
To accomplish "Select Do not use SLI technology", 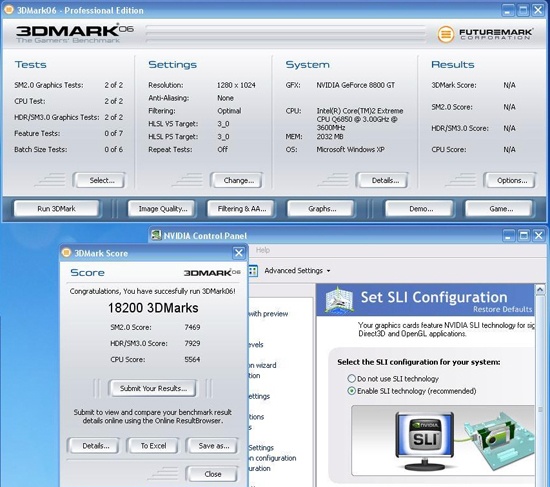I will click(351, 379).
